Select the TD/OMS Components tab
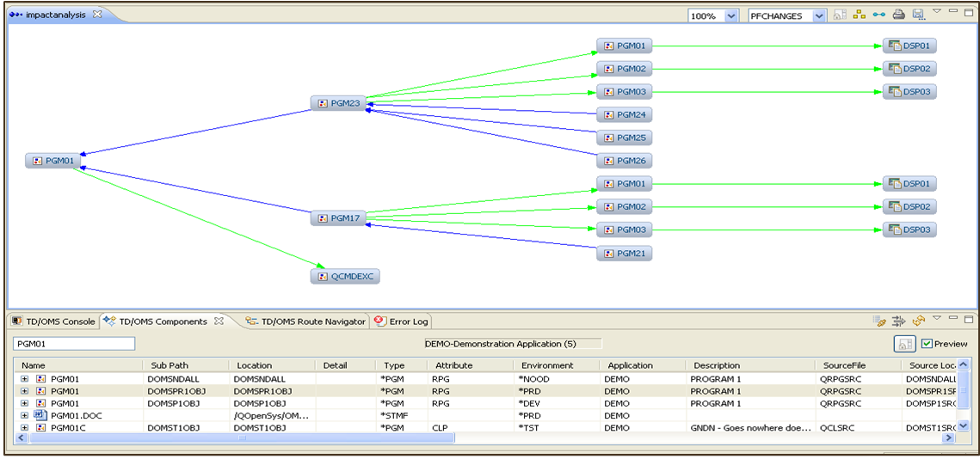Image resolution: width=980 pixels, height=459 pixels. pos(163,321)
